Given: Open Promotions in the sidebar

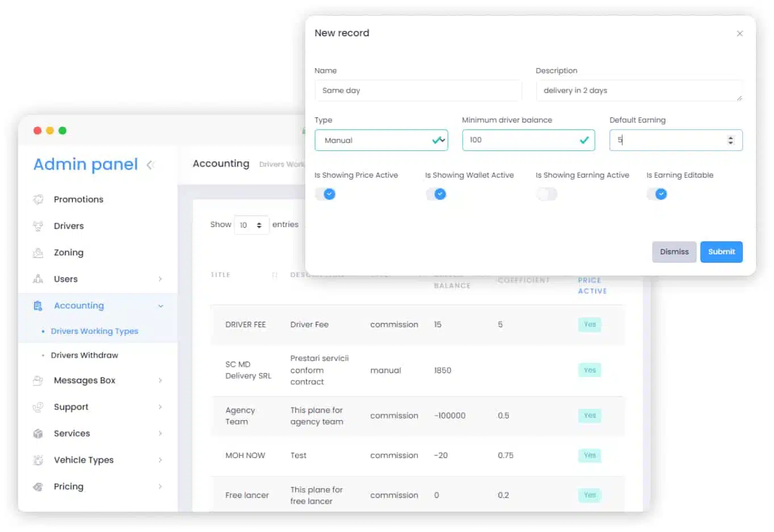Looking at the screenshot, I should 78,199.
